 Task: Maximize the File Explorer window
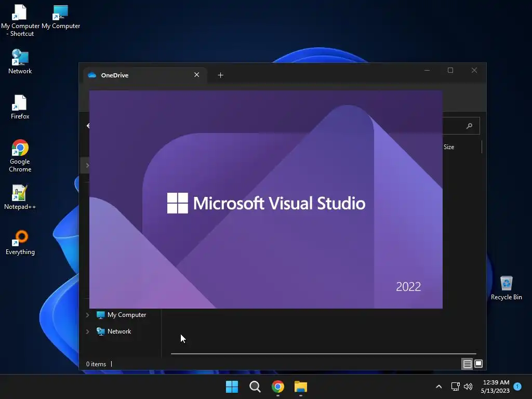coord(450,70)
